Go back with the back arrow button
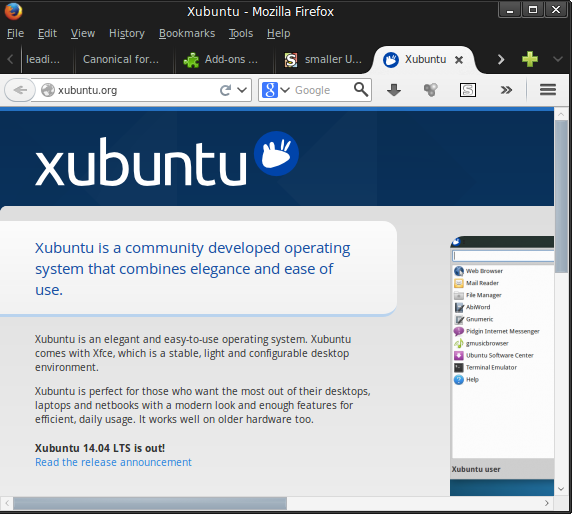 (20, 90)
